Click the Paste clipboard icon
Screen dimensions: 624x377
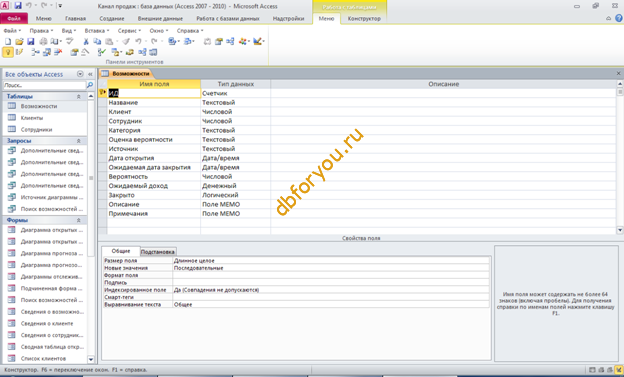pos(109,41)
